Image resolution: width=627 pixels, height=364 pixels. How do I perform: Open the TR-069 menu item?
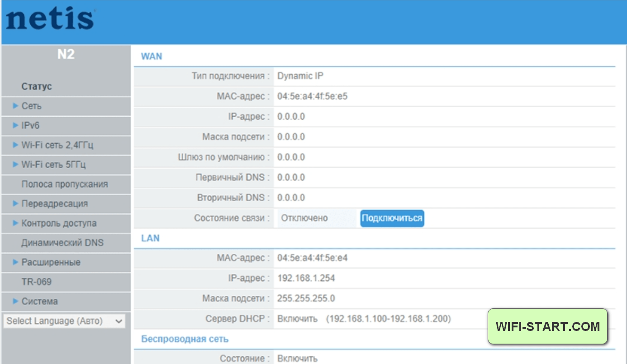click(x=37, y=282)
